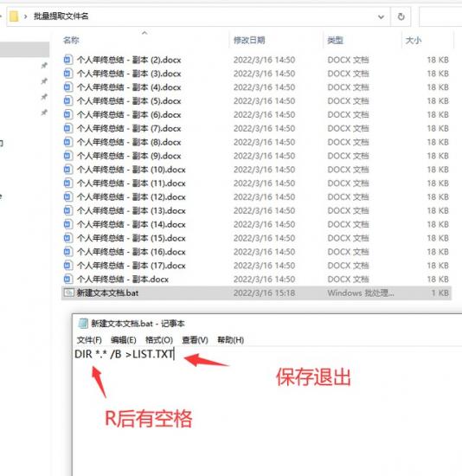Click the search box next to refresh
462x476 pixels.
pyautogui.click(x=440, y=16)
